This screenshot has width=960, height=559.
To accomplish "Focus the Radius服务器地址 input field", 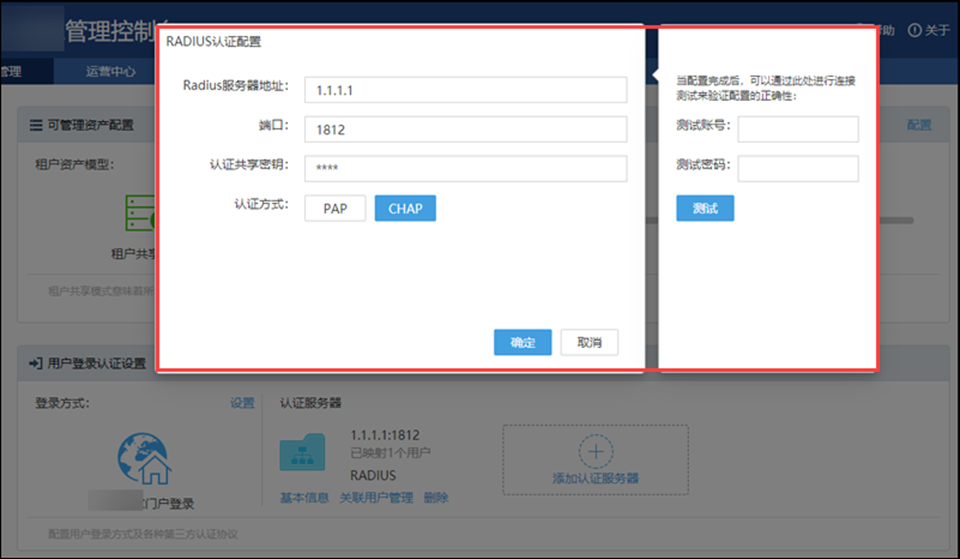I will (465, 90).
